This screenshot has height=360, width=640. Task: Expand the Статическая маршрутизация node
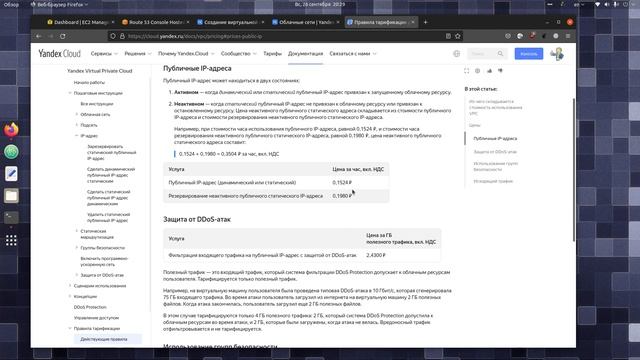[77, 231]
